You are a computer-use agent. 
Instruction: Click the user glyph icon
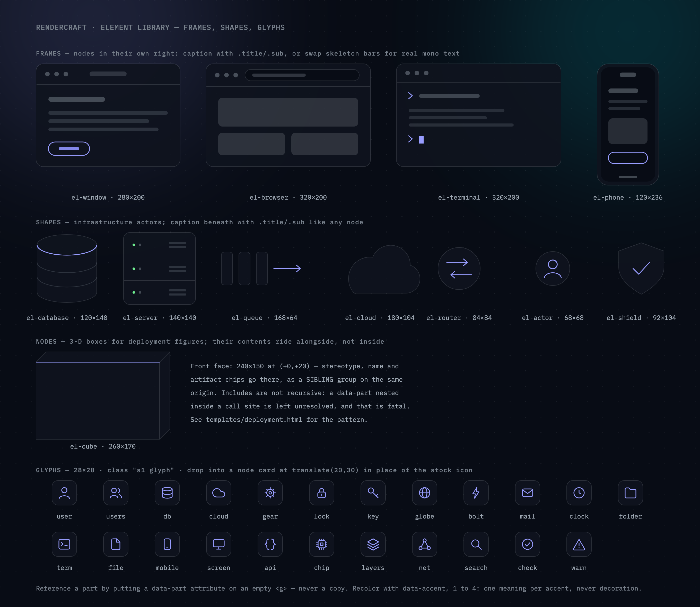[x=64, y=493]
